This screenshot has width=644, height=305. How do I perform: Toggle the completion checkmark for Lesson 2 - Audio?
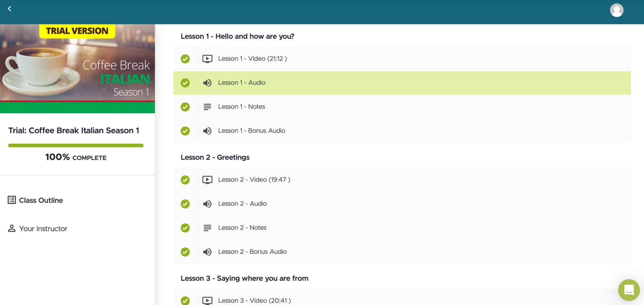click(185, 204)
